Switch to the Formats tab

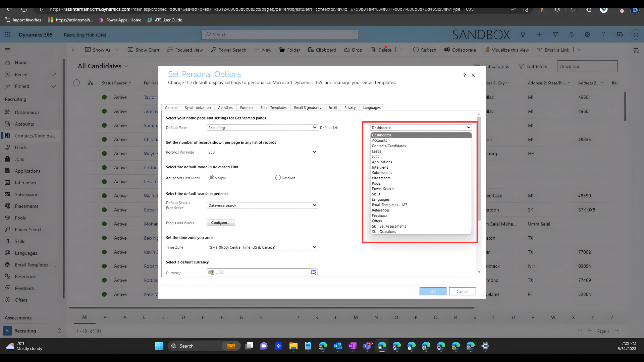[x=247, y=108]
